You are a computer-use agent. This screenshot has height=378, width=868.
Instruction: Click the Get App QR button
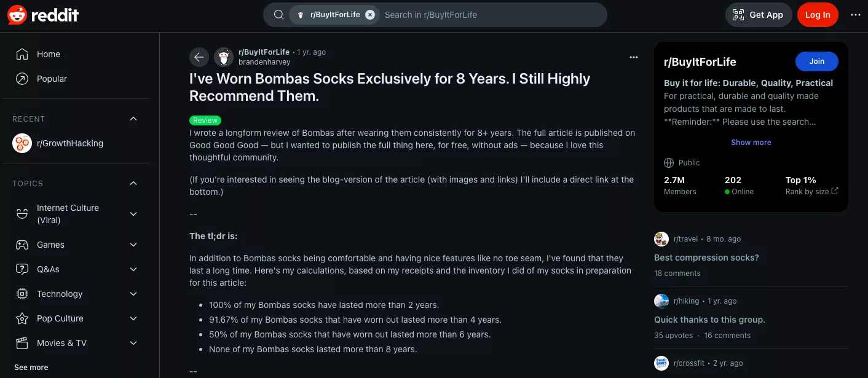coord(757,15)
